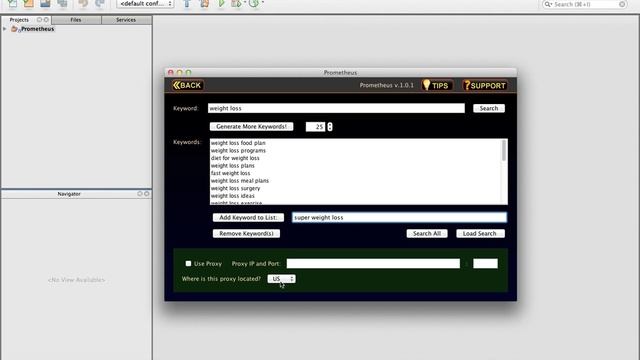
Task: Open the Profile Project dropdown arrow
Action: point(262,2)
